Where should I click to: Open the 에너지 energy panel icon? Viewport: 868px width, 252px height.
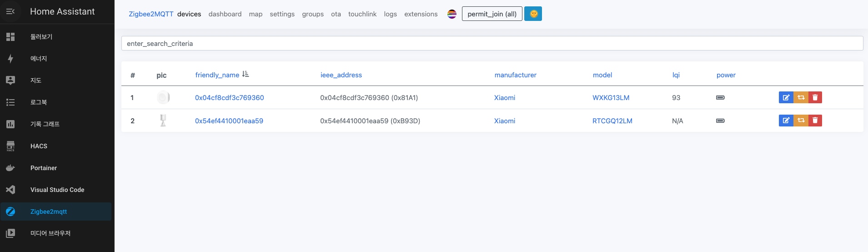click(10, 59)
